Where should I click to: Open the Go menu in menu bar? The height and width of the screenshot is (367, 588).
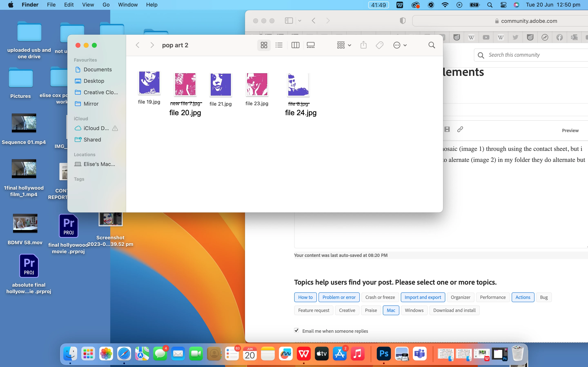[106, 5]
